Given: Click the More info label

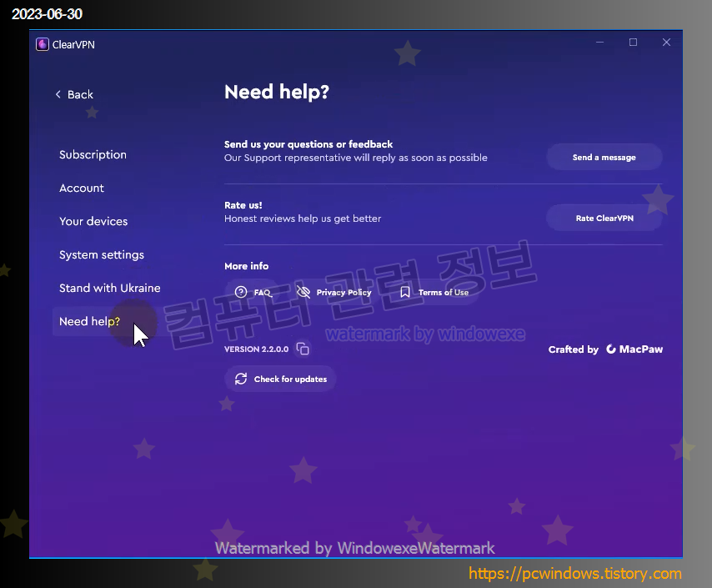Looking at the screenshot, I should (247, 266).
